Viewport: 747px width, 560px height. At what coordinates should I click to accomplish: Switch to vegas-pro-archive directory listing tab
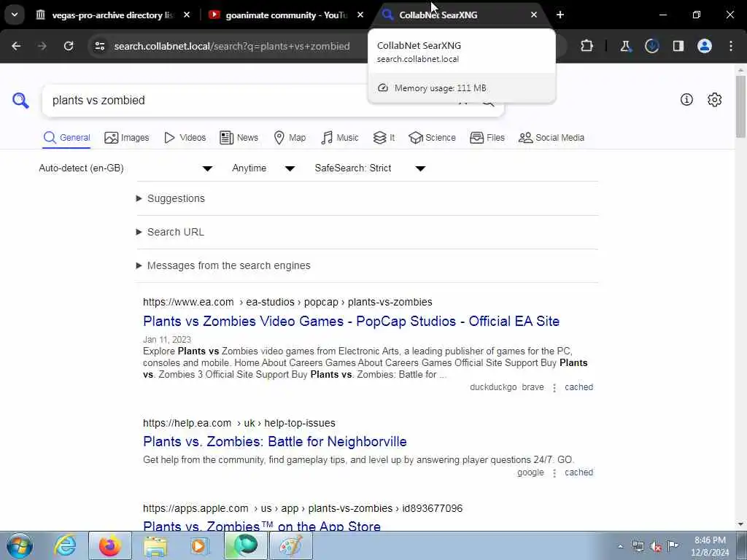click(x=112, y=15)
